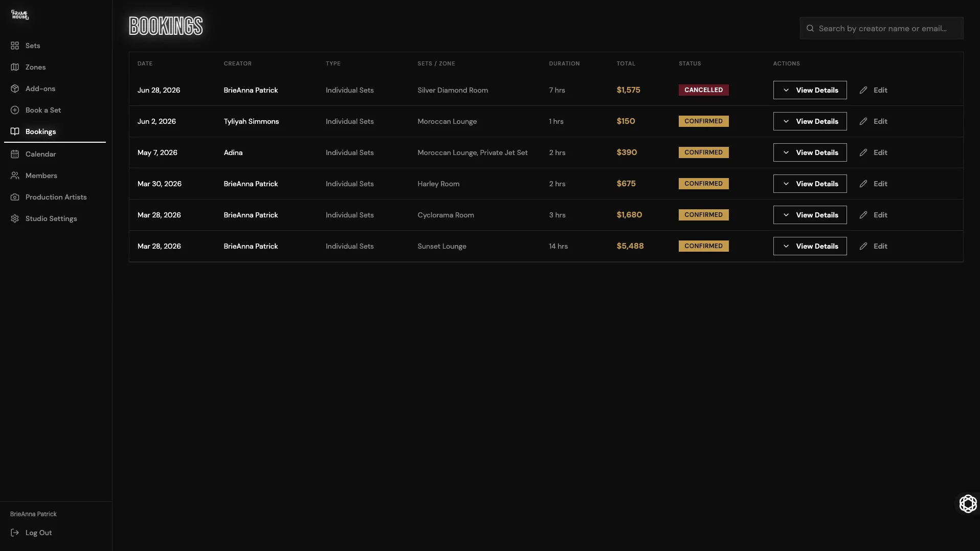
Task: Expand View Details for Sunset Lounge booking
Action: click(810, 246)
